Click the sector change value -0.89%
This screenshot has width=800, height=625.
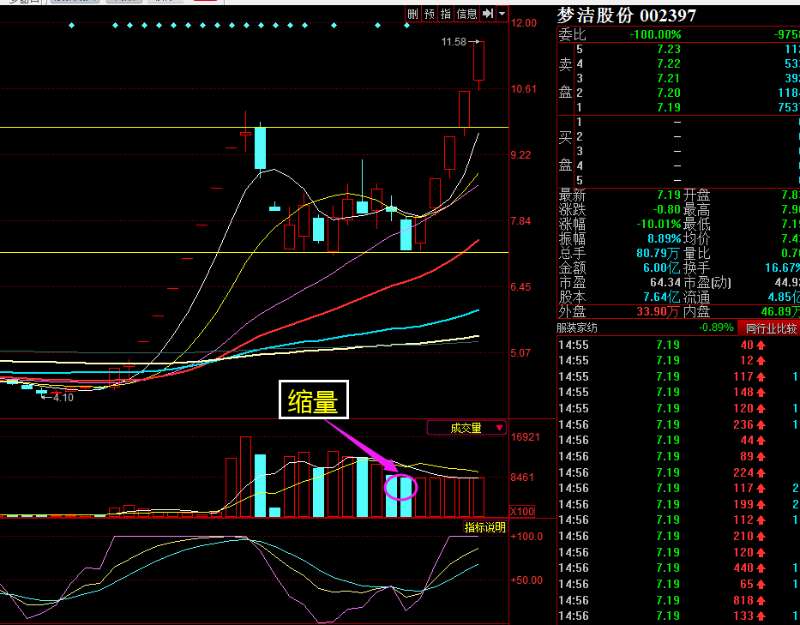(716, 328)
